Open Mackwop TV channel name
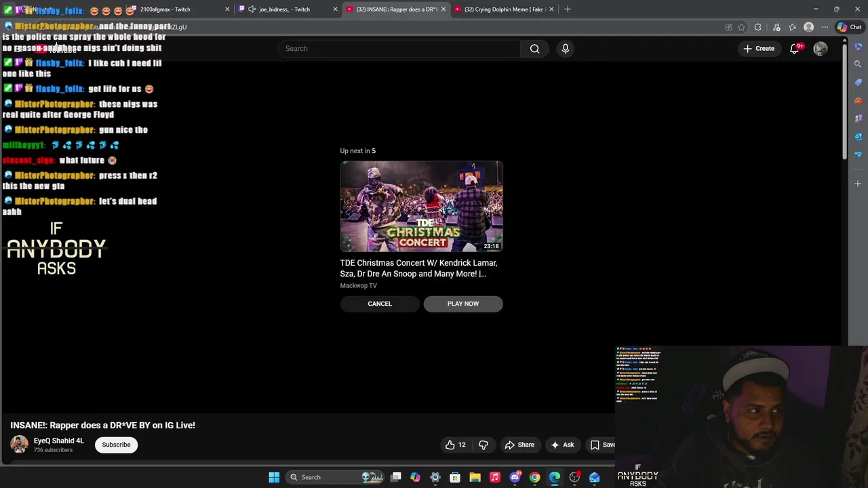The width and height of the screenshot is (868, 488). [358, 286]
